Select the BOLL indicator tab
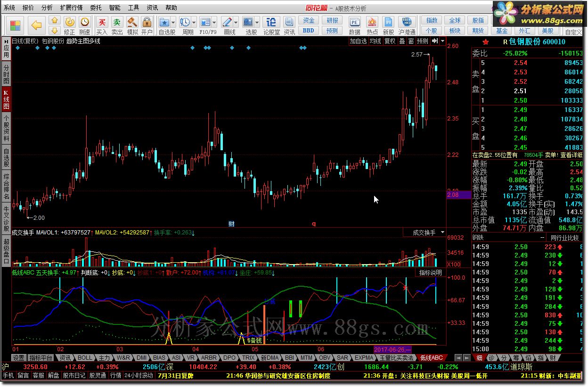The width and height of the screenshot is (588, 387). [85, 358]
